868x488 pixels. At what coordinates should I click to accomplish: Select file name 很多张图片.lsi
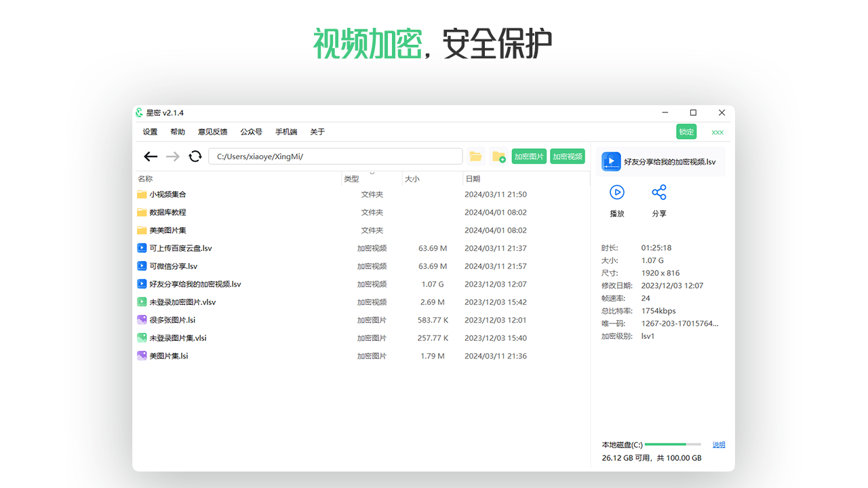[172, 320]
